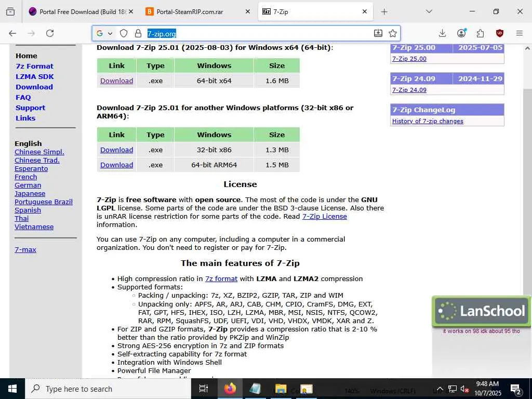Open Support in the sidebar
Viewport: 532px width, 399px height.
point(30,108)
